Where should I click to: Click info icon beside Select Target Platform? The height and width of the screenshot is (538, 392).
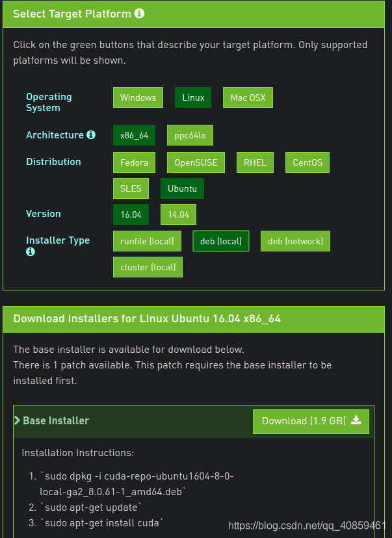click(139, 14)
